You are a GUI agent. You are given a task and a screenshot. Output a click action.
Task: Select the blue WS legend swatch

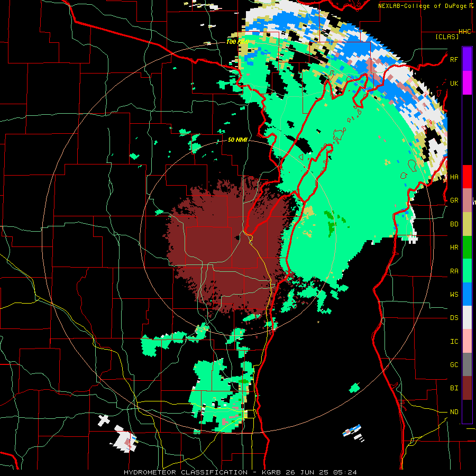(x=467, y=294)
